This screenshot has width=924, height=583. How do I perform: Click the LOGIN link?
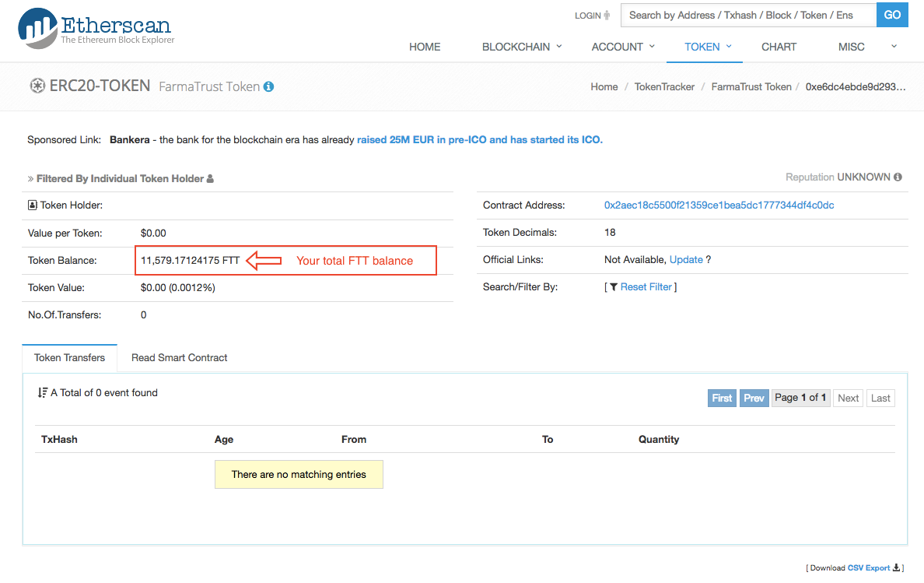[588, 16]
